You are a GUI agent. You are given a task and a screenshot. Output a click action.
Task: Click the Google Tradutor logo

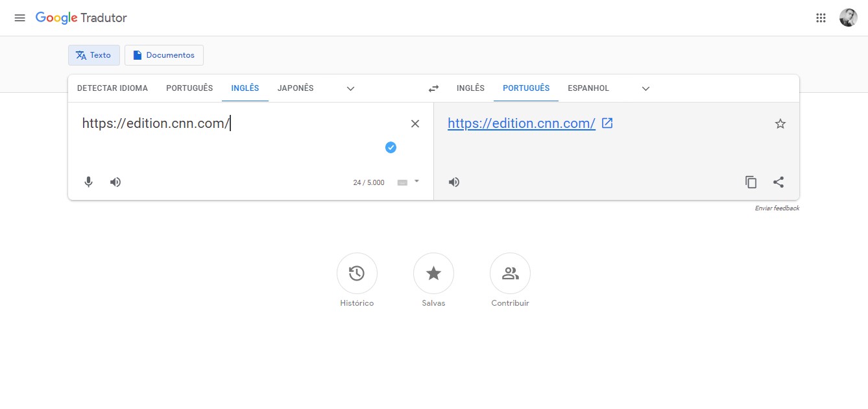tap(81, 18)
